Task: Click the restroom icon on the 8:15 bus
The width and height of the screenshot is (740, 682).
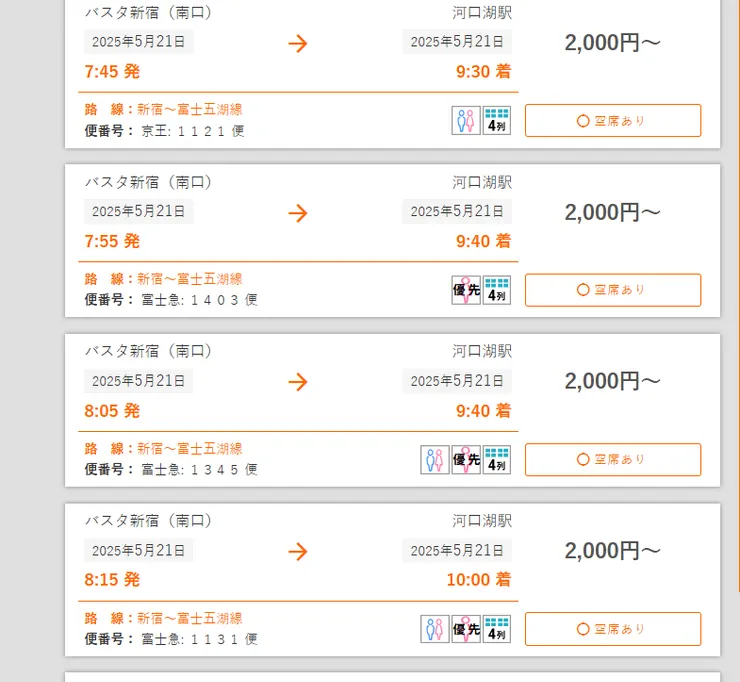Action: 435,629
